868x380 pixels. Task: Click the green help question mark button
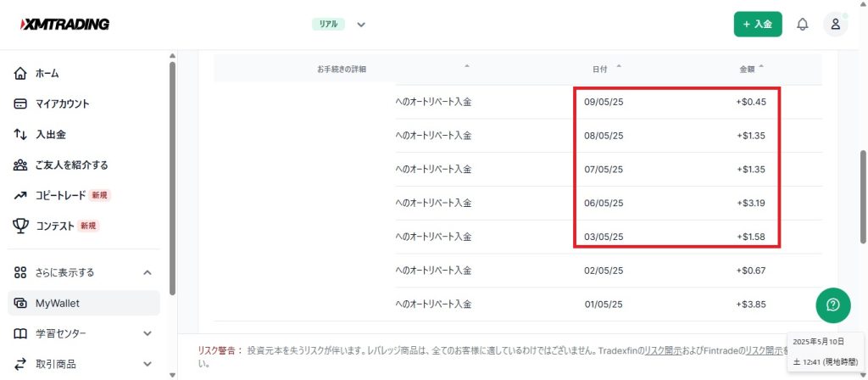(832, 305)
